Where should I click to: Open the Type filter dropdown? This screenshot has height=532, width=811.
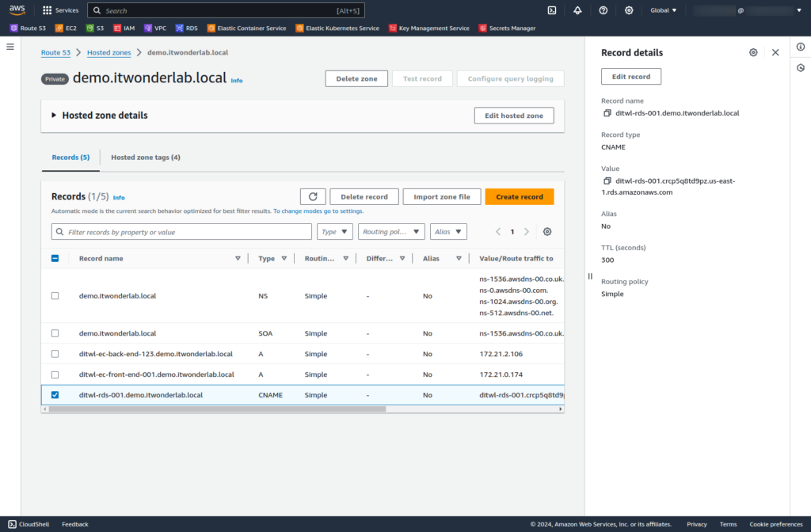point(335,232)
